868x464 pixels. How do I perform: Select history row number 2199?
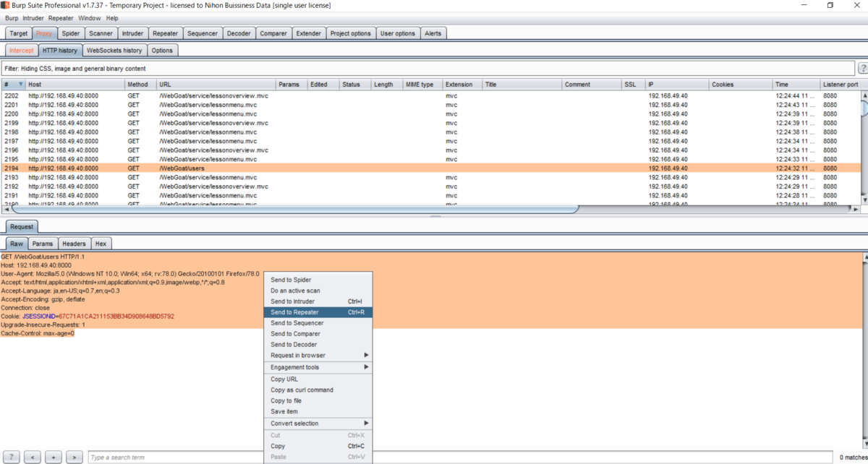pos(430,123)
